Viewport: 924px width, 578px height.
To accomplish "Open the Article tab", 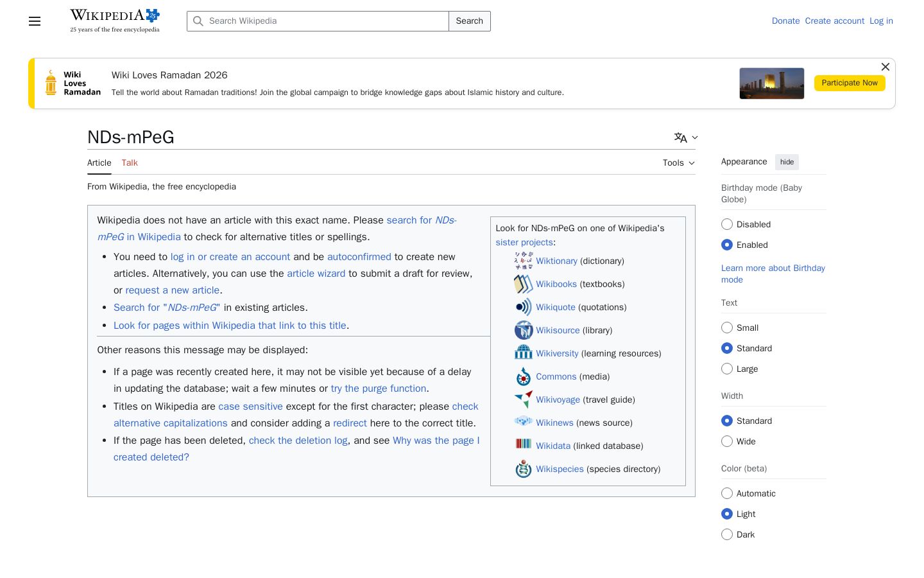I will click(99, 163).
